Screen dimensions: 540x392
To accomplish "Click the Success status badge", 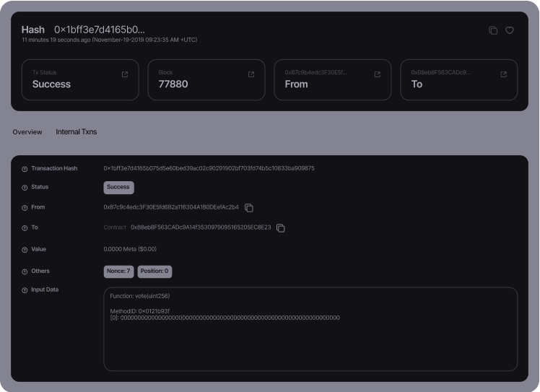I will click(118, 188).
